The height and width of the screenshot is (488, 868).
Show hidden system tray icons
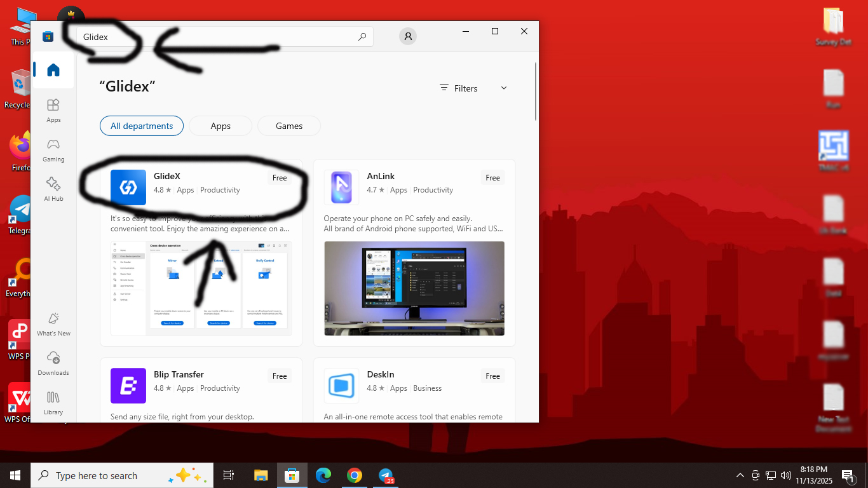click(740, 475)
